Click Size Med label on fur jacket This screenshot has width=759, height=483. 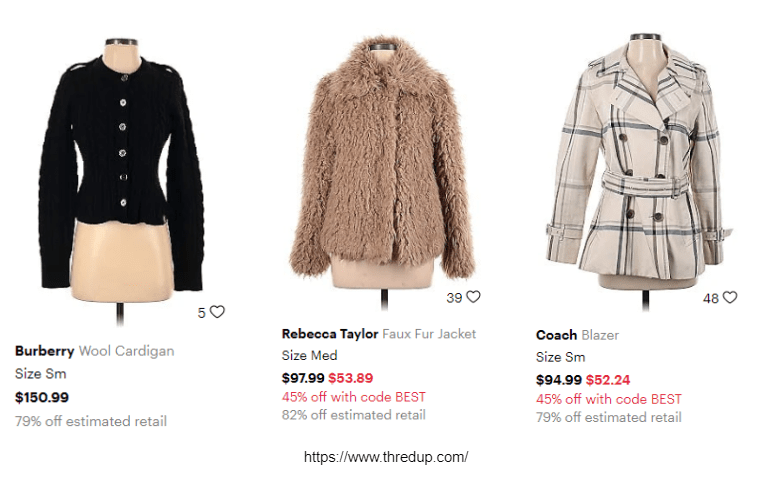pyautogui.click(x=310, y=356)
